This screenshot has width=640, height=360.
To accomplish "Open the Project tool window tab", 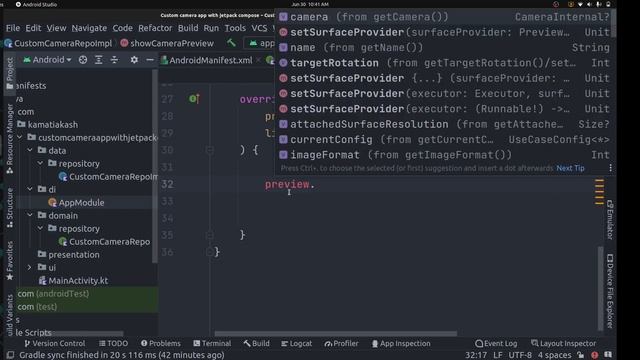I will coord(10,74).
